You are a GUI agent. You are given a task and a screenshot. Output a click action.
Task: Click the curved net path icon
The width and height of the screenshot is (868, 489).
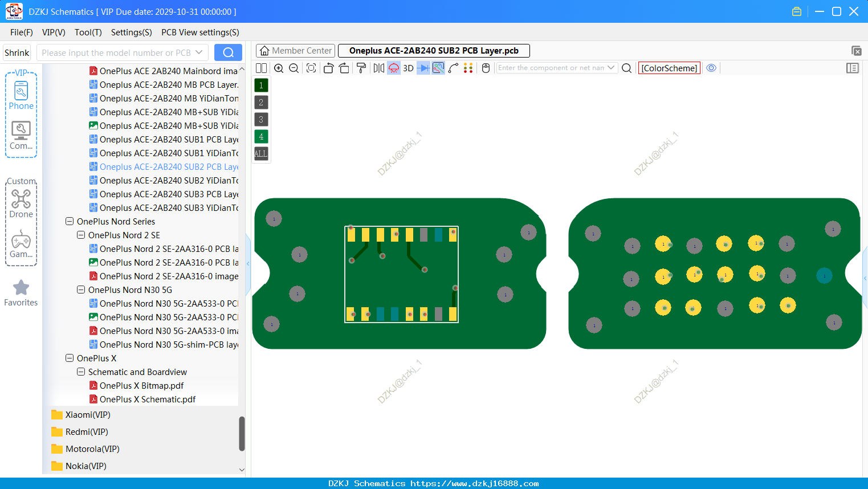(453, 68)
